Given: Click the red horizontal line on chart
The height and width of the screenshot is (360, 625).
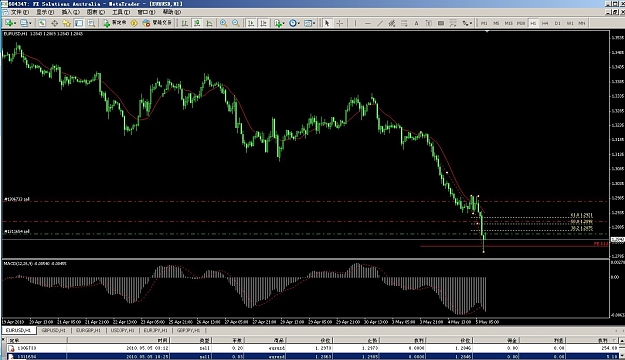Looking at the screenshot, I should (x=514, y=246).
